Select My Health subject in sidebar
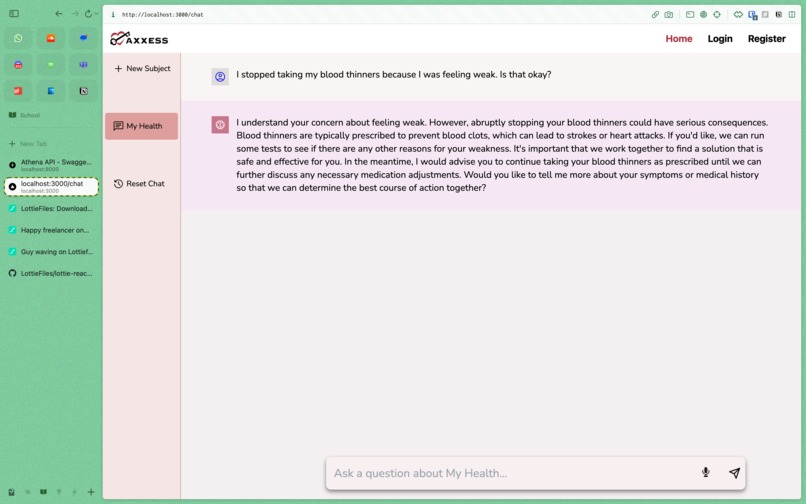This screenshot has height=504, width=806. tap(141, 126)
